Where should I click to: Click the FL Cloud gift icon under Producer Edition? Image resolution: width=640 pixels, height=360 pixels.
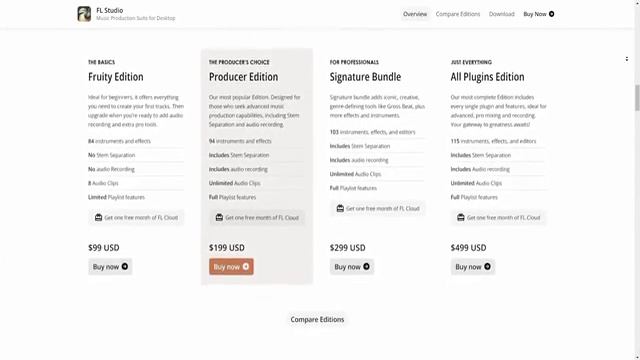point(219,218)
